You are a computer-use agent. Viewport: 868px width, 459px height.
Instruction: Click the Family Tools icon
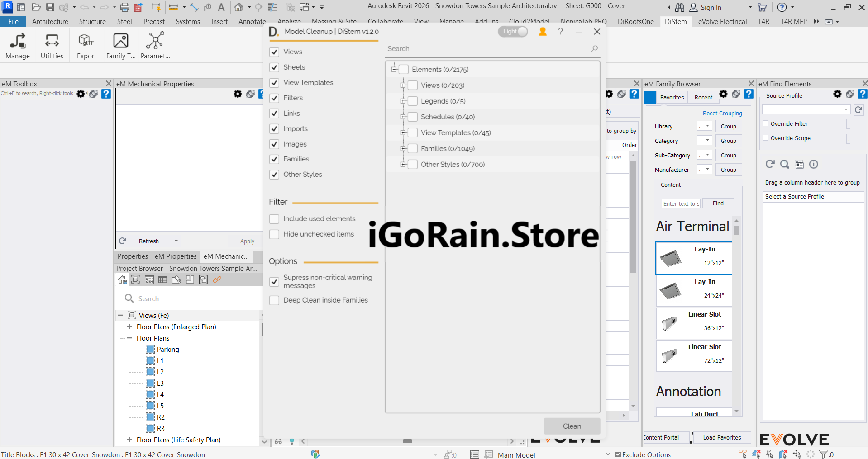click(x=120, y=43)
